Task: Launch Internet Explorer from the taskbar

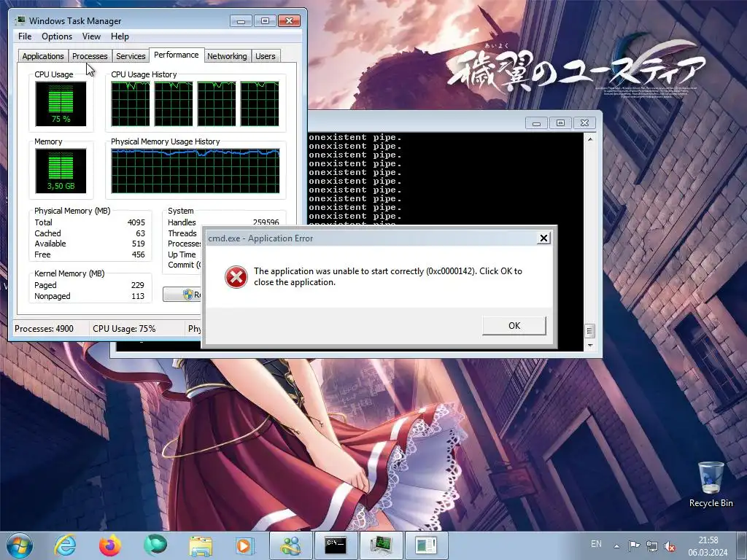Action: 65,545
